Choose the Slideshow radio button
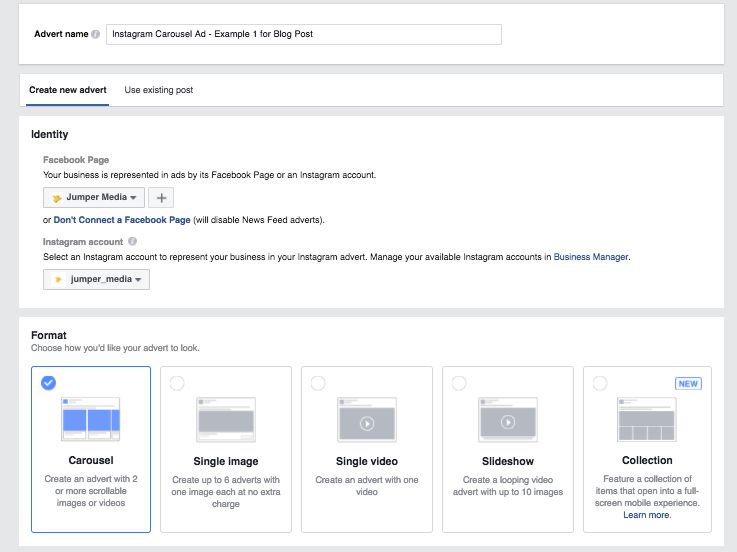This screenshot has height=552, width=737. 460,383
